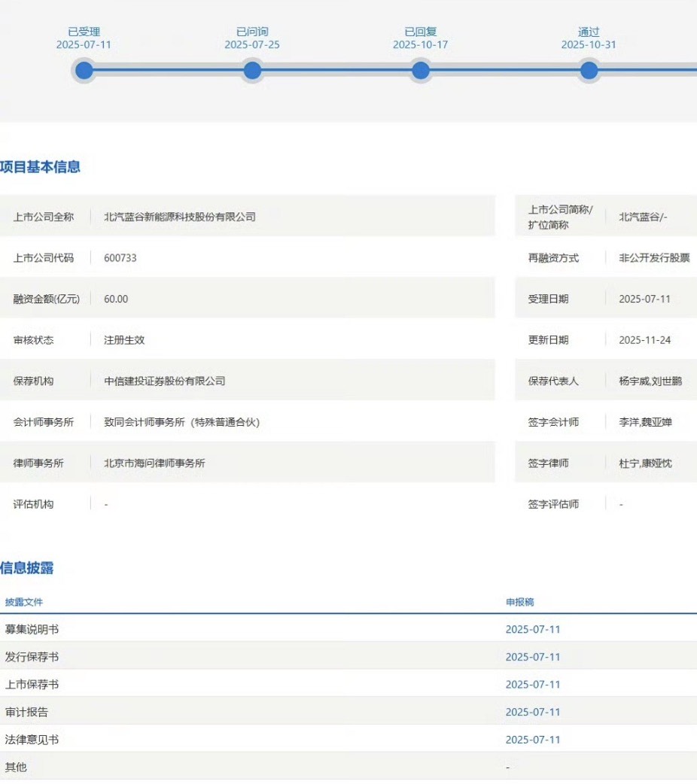Open the 发行保荐书 申报稿 date link
This screenshot has width=697, height=784.
point(533,657)
